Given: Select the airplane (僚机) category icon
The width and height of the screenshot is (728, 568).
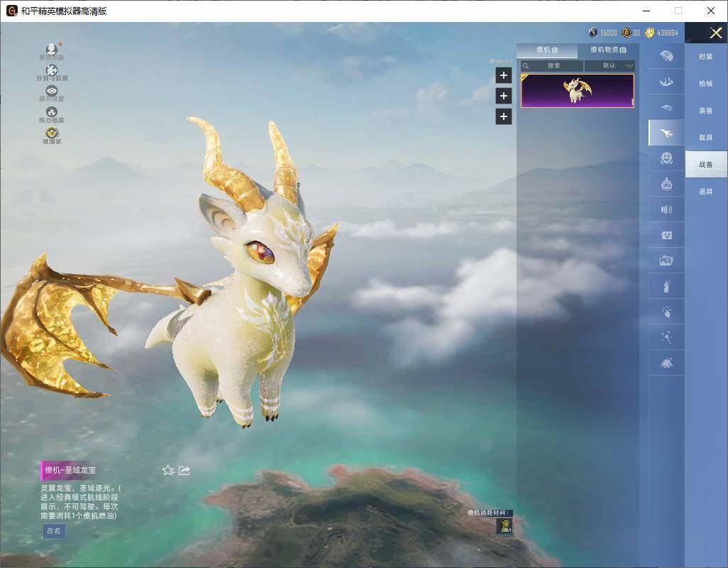Looking at the screenshot, I should [666, 133].
